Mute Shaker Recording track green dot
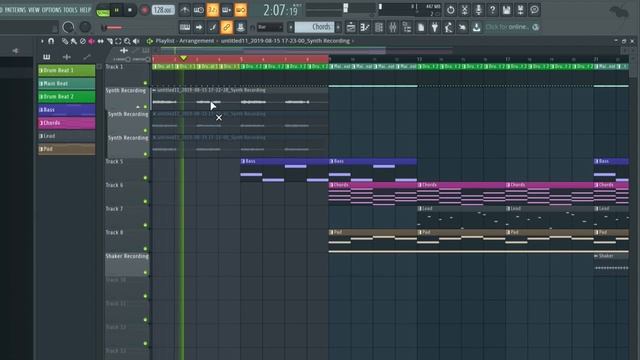Image resolution: width=640 pixels, height=360 pixels. tap(145, 273)
